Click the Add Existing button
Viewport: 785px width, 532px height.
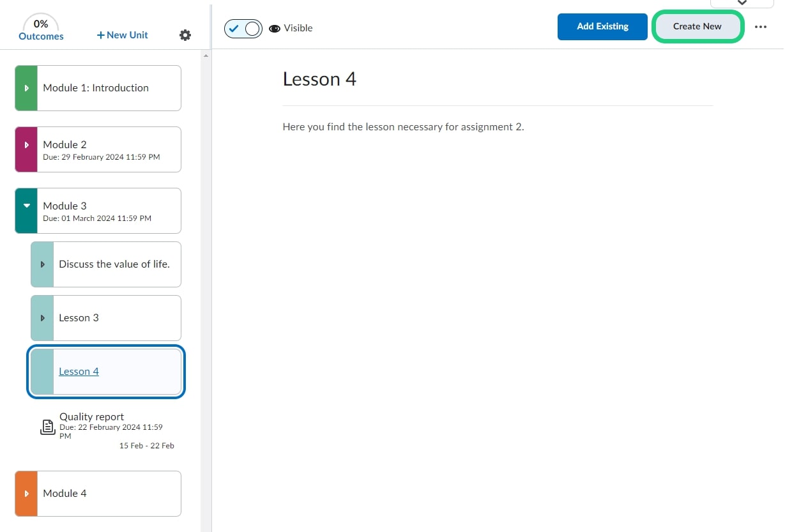[602, 27]
